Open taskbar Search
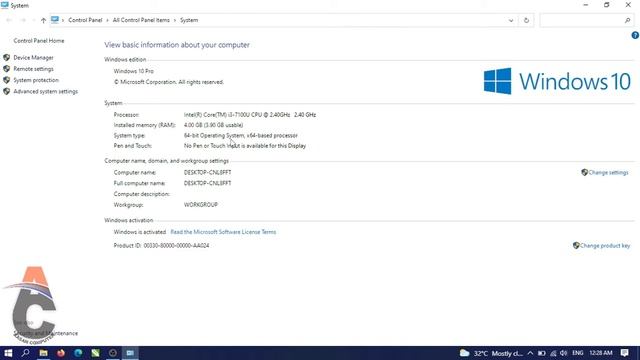Image resolution: width=640 pixels, height=360 pixels. (x=25, y=353)
